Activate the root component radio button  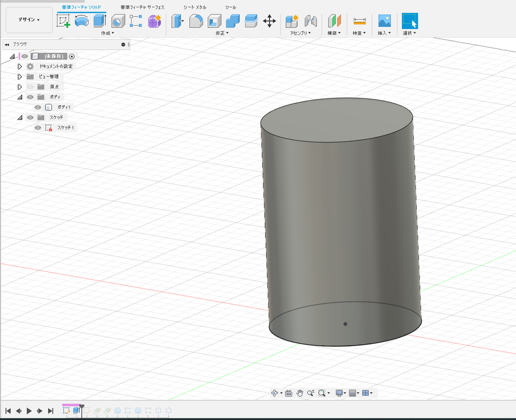tap(72, 57)
